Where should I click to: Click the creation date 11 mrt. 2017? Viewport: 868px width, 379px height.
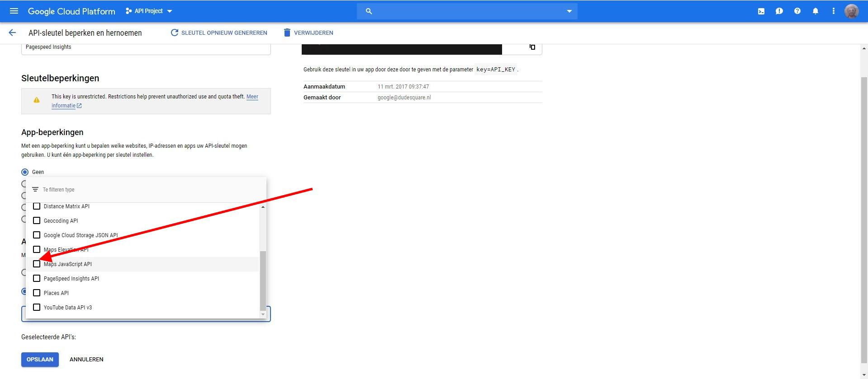(x=403, y=87)
